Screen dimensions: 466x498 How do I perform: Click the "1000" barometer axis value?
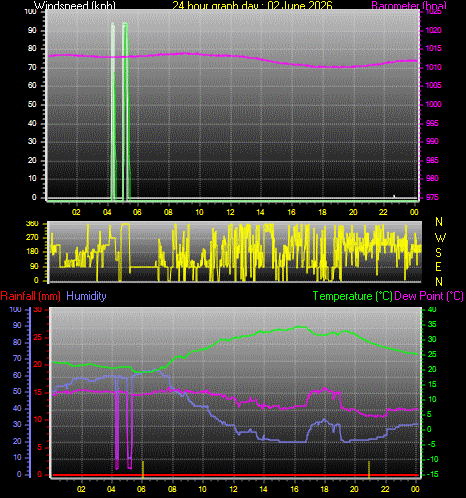click(x=433, y=104)
